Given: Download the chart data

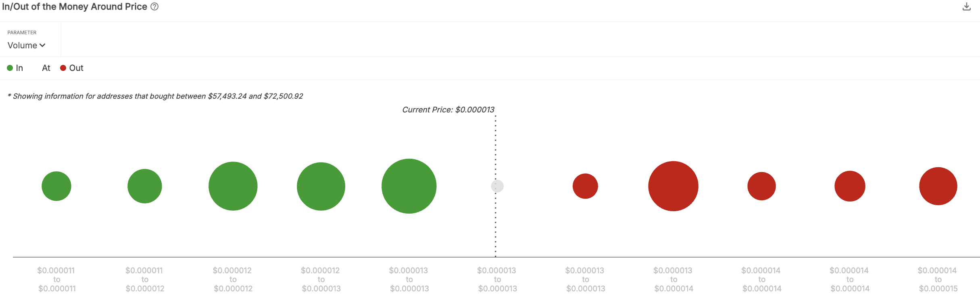Looking at the screenshot, I should click(966, 7).
